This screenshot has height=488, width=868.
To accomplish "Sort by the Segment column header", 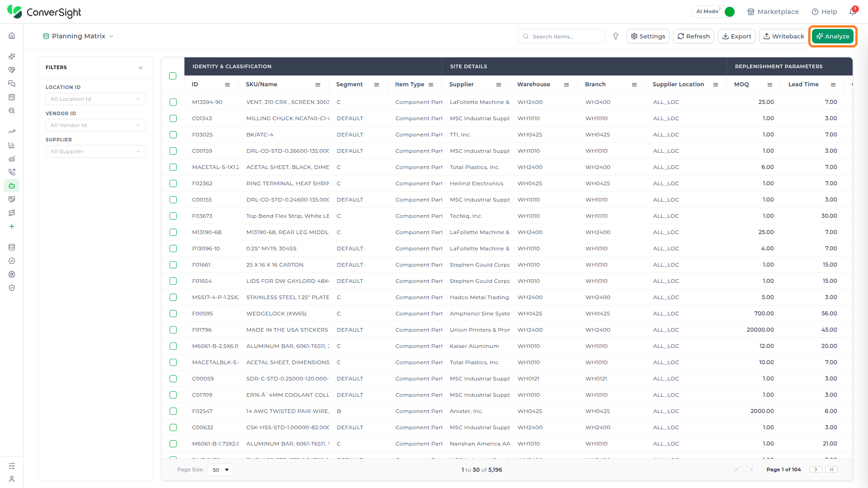I will (349, 84).
